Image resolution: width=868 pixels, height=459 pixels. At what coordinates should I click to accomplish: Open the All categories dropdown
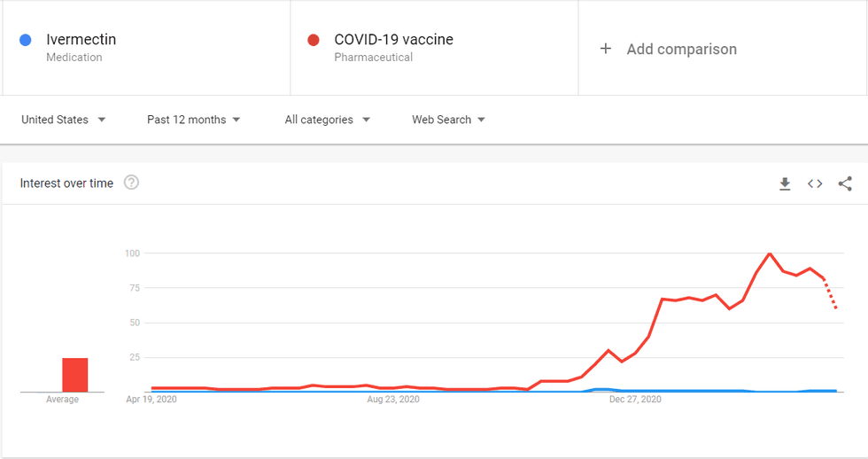[x=327, y=120]
